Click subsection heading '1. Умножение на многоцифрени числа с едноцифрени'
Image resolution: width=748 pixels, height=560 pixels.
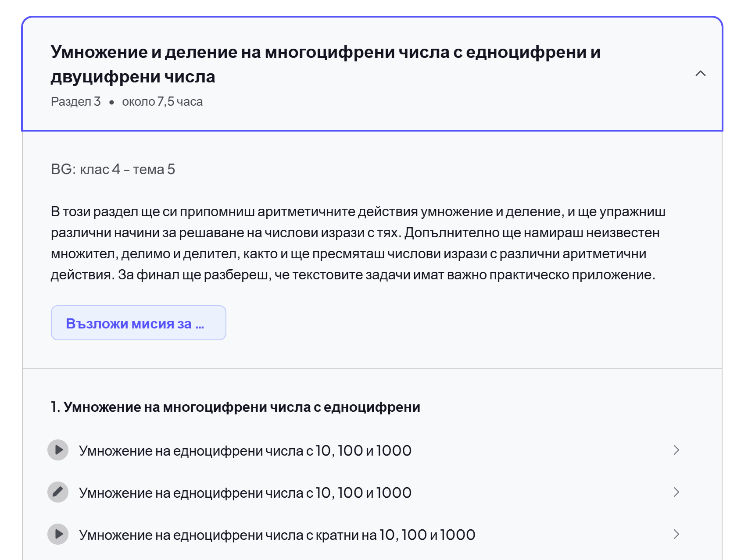236,407
